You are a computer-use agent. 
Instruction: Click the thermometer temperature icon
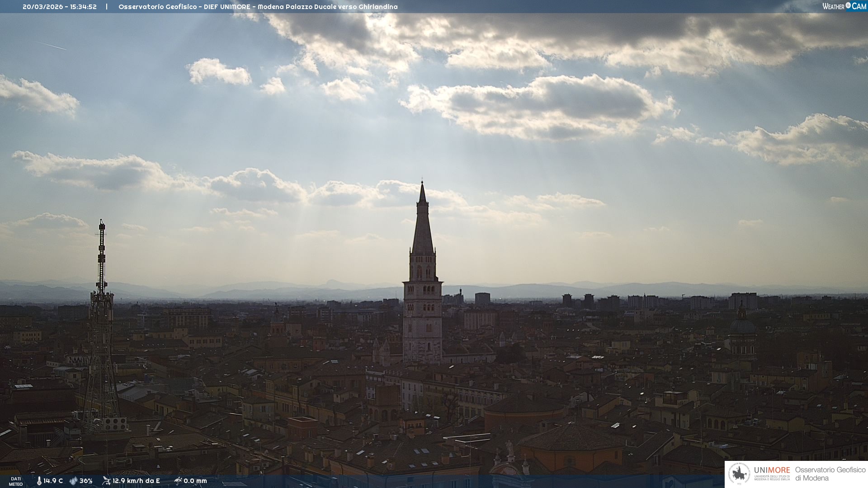pyautogui.click(x=39, y=481)
